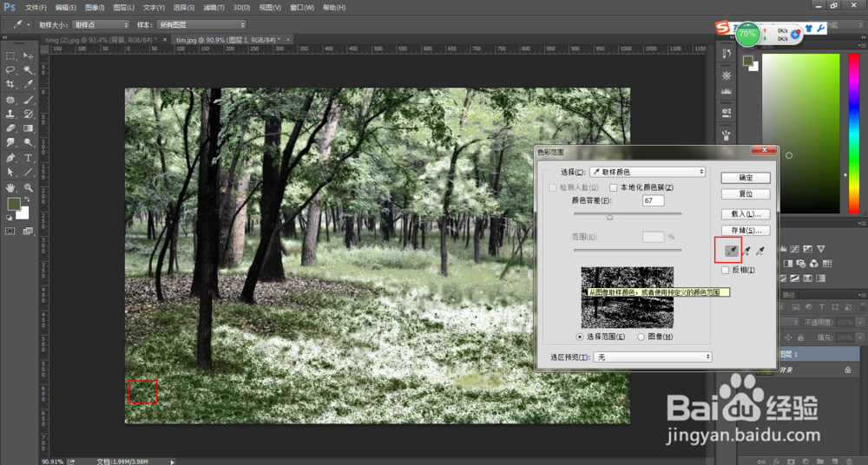This screenshot has width=868, height=465.
Task: Select the Eyedropper tool in the toolbox
Action: point(29,84)
